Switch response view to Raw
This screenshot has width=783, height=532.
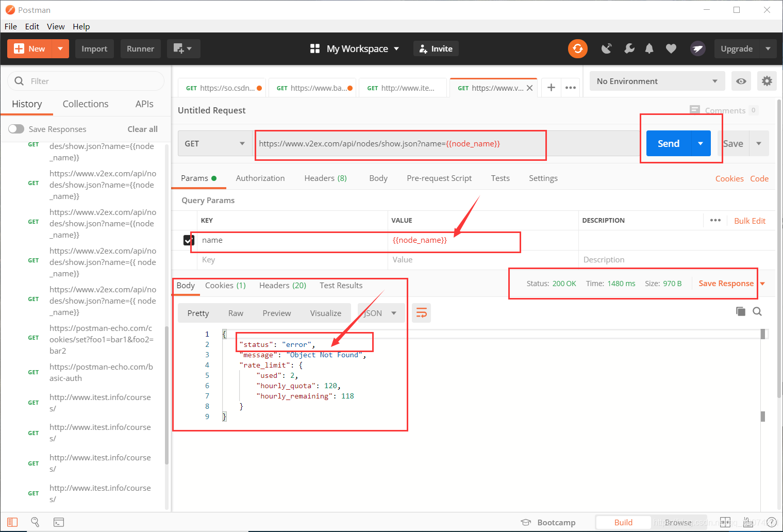click(236, 313)
